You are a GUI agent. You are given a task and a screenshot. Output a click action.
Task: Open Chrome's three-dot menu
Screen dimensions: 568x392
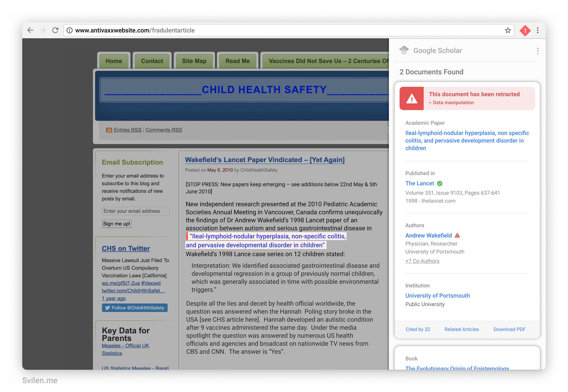coord(537,30)
